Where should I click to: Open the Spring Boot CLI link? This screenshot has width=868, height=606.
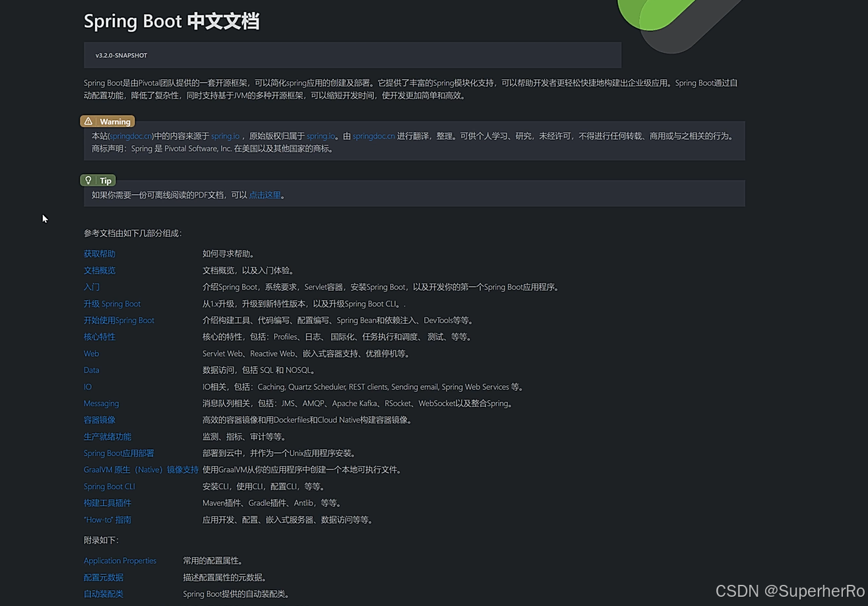(x=109, y=487)
